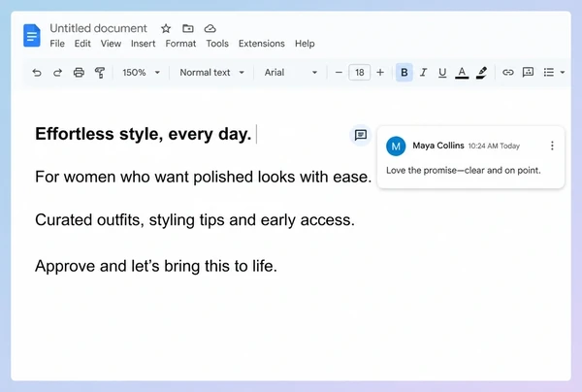The width and height of the screenshot is (582, 392).
Task: Click the name Maya Collins in the comment
Action: click(438, 146)
